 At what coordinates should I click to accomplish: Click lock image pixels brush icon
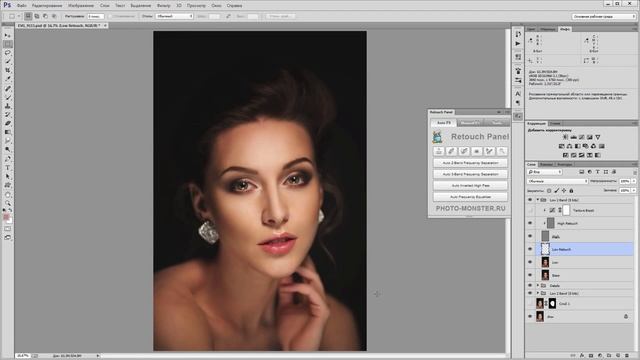[x=556, y=191]
